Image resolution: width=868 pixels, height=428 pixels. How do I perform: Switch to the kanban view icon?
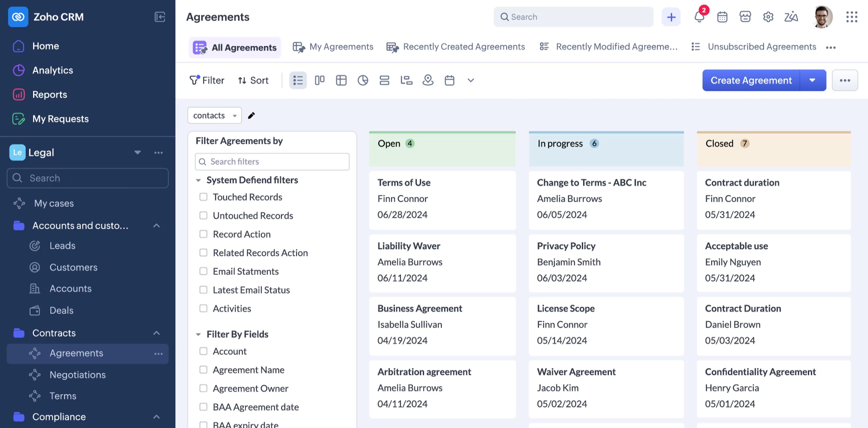point(320,80)
